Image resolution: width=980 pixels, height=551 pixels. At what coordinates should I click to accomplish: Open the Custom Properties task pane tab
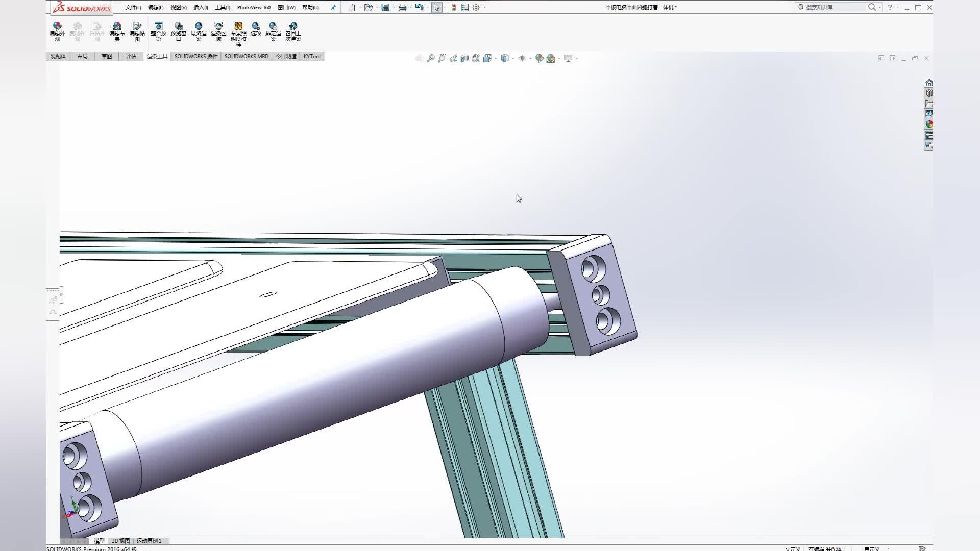click(x=929, y=135)
